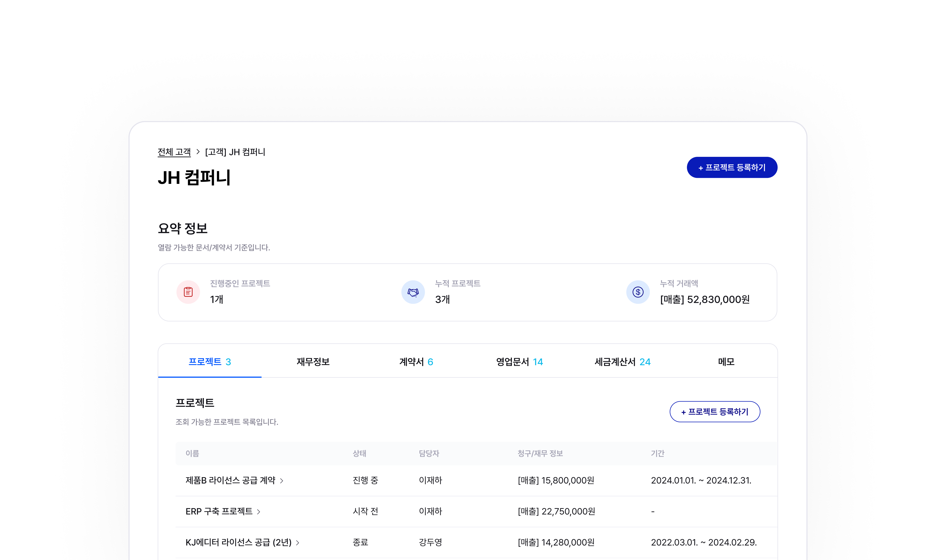
Task: Click the red clipboard ongoing-projects icon
Action: tap(188, 292)
